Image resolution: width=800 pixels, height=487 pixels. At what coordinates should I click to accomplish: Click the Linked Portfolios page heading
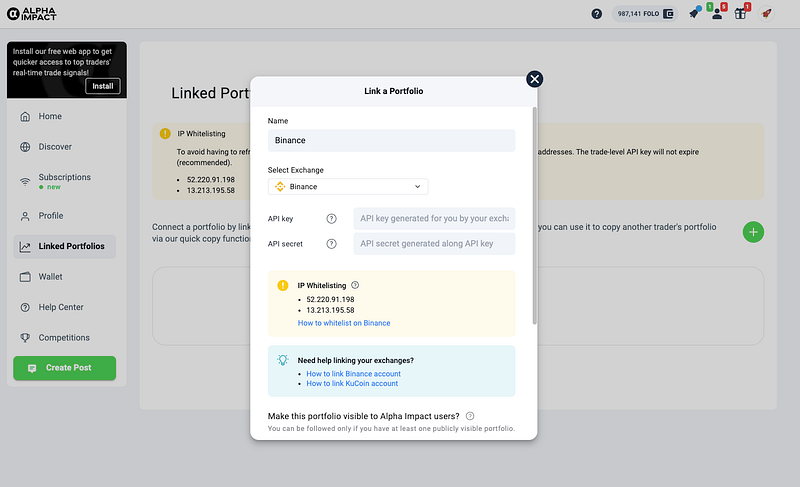pos(210,93)
